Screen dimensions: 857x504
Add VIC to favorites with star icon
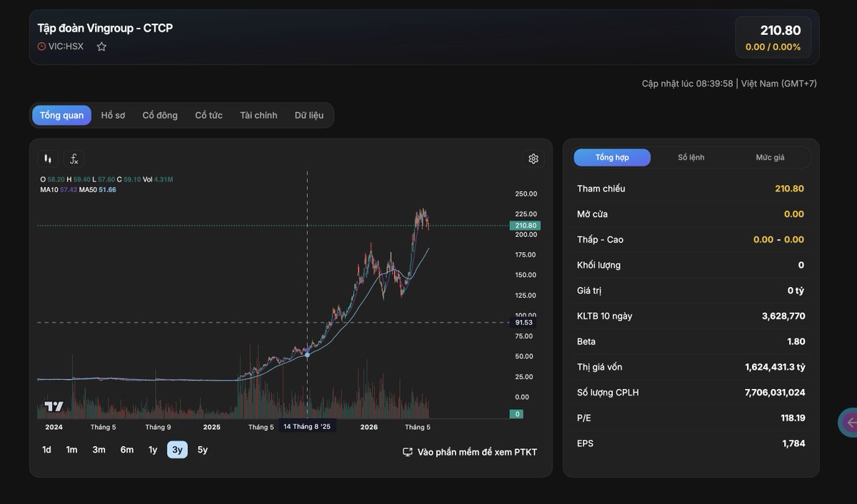(x=101, y=46)
